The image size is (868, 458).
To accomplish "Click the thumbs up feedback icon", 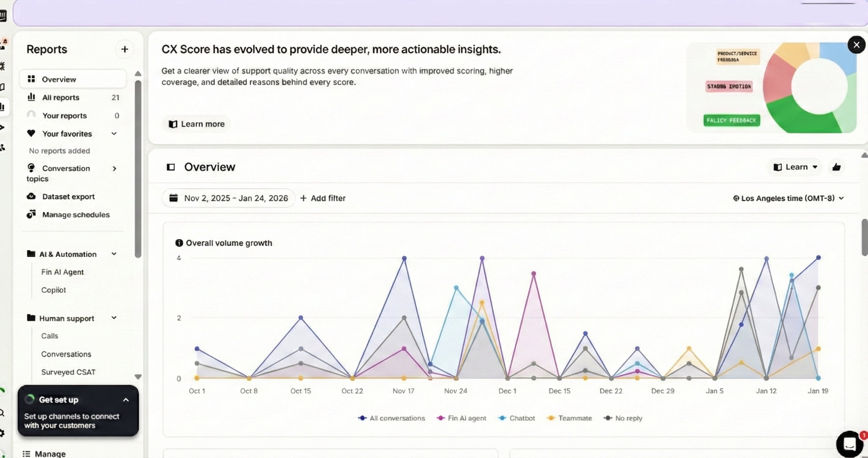I will 836,167.
